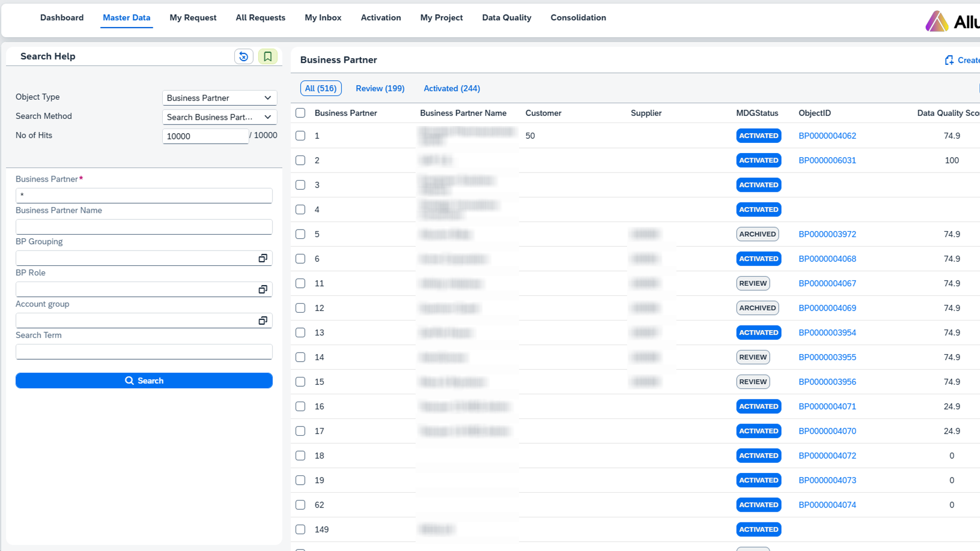Viewport: 980px width, 551px height.
Task: Open the Data Quality menu item
Action: [x=506, y=17]
